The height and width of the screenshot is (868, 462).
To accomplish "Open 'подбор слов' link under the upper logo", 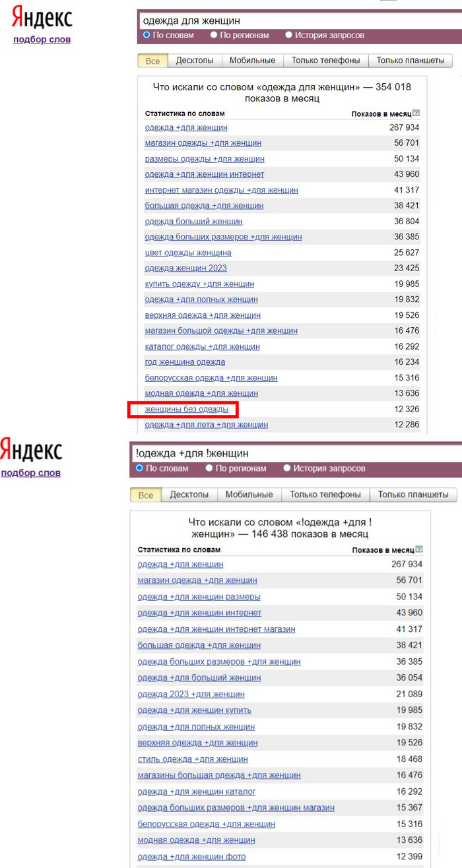I will point(42,40).
